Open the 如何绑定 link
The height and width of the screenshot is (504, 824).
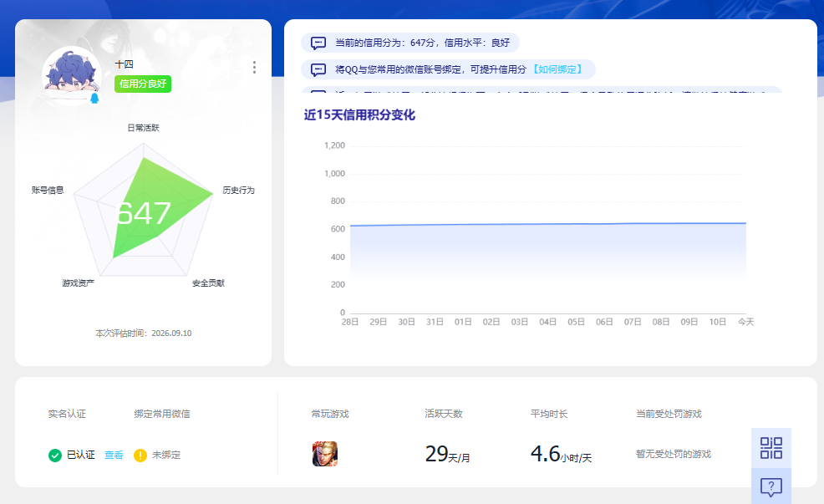(x=557, y=69)
